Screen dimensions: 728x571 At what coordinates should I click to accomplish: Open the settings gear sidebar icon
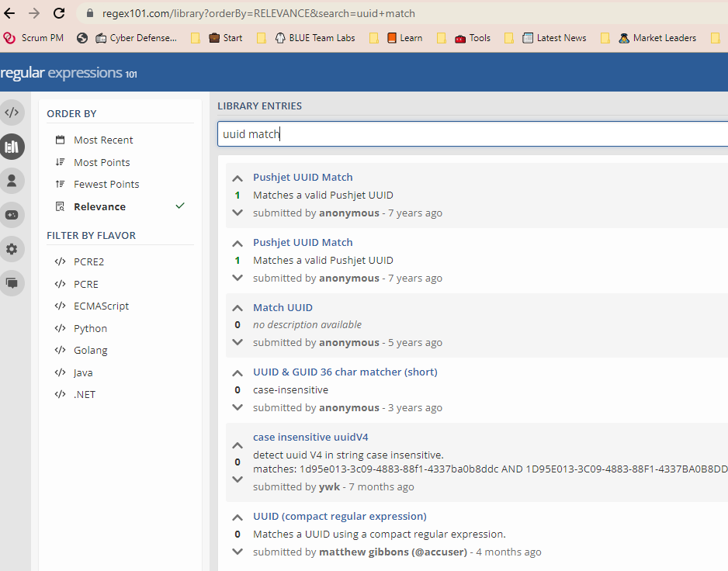coord(12,249)
